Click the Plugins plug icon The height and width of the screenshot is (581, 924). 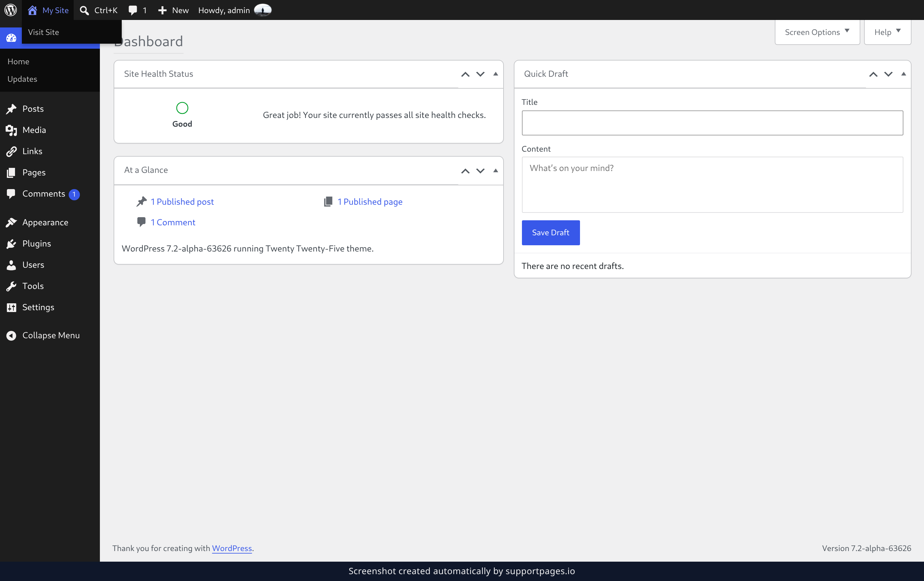pos(11,244)
